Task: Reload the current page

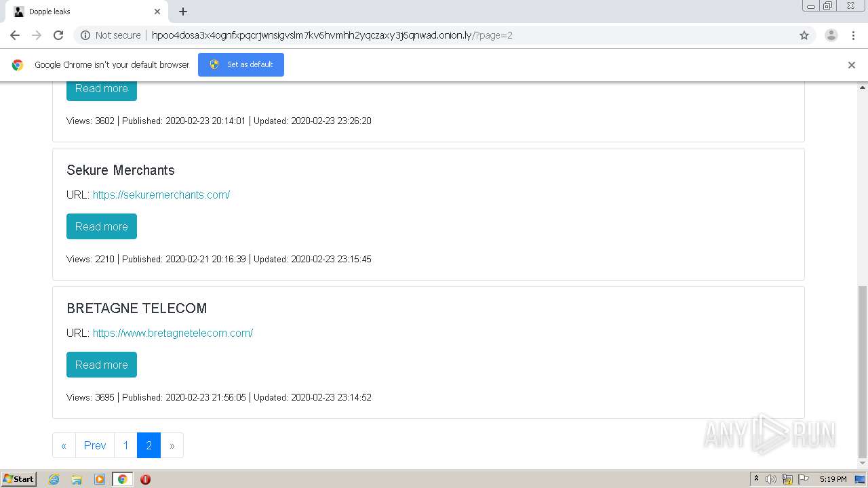Action: (58, 35)
